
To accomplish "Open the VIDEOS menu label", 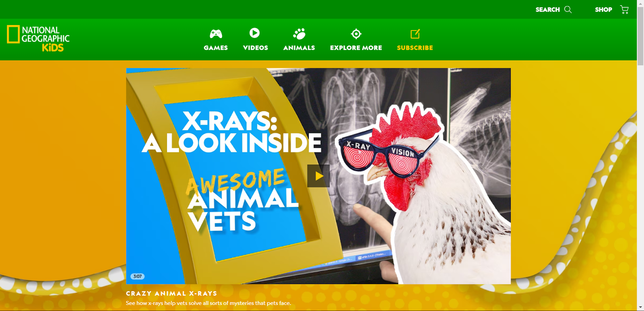I will click(256, 48).
